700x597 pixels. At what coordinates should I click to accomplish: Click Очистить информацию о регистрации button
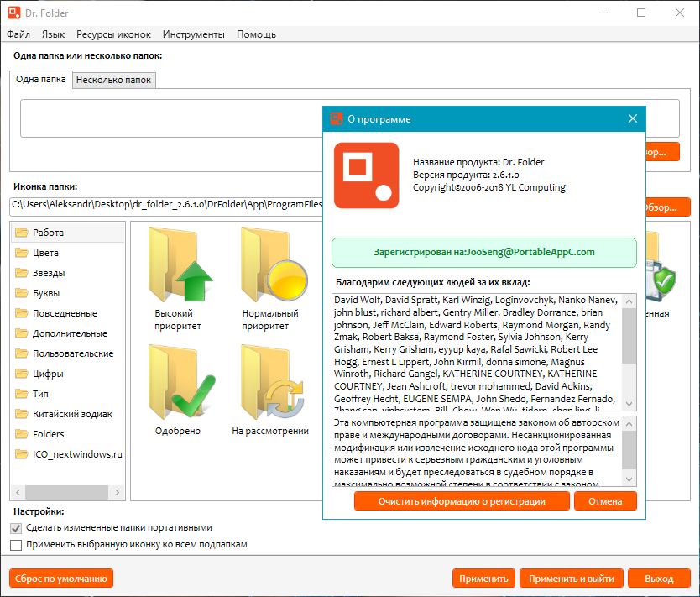coord(462,501)
